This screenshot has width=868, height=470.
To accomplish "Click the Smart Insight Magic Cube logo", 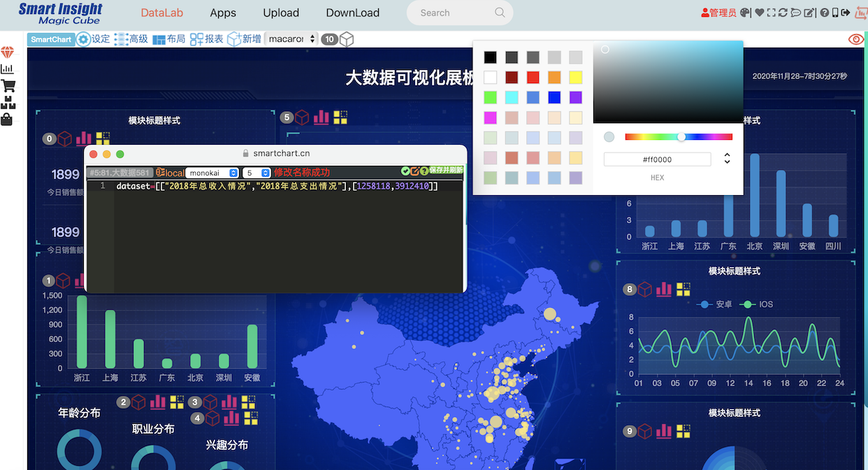I will [x=60, y=13].
